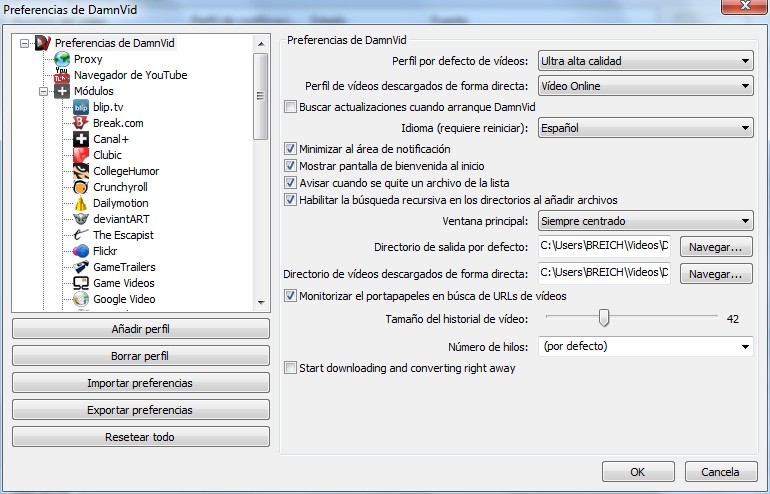770x494 pixels.
Task: Select Flickr in the modules list
Action: tap(105, 251)
